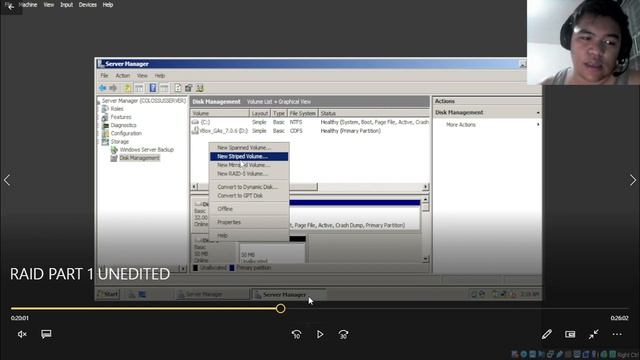The height and width of the screenshot is (360, 640).
Task: Choose Properties in context menu
Action: (x=249, y=222)
